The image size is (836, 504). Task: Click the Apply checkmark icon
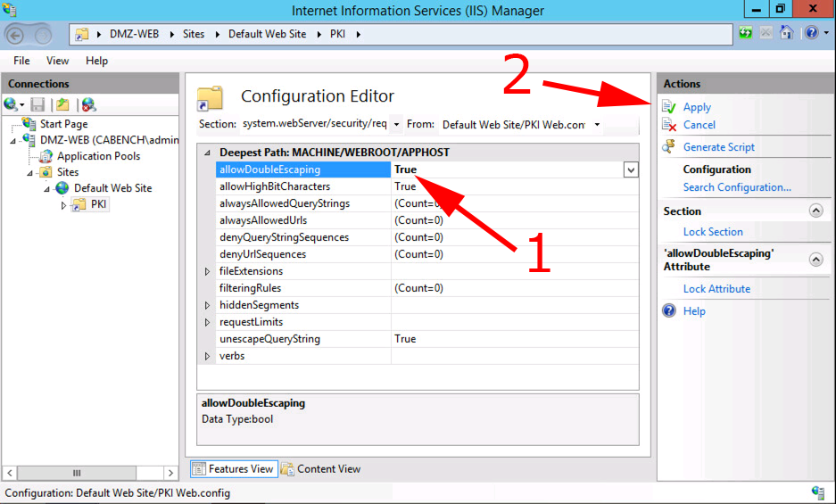[669, 107]
